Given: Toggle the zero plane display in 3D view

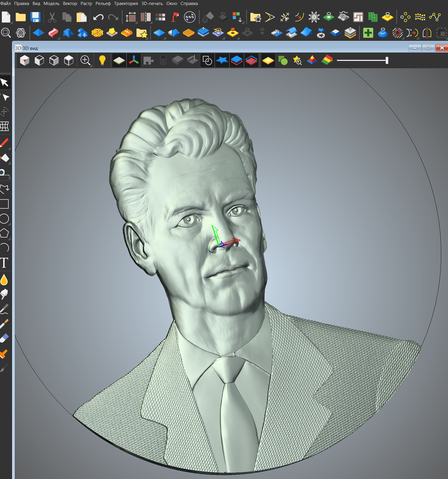Looking at the screenshot, I should click(x=119, y=60).
